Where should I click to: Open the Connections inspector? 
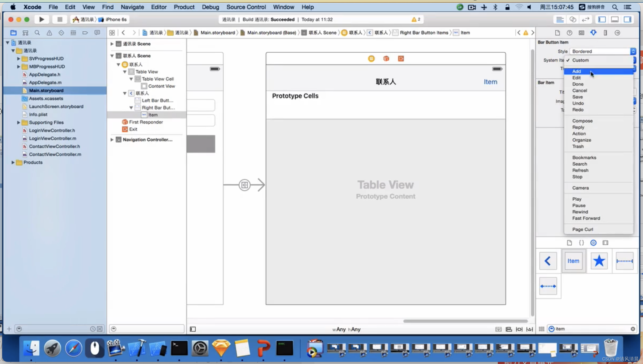tap(617, 33)
